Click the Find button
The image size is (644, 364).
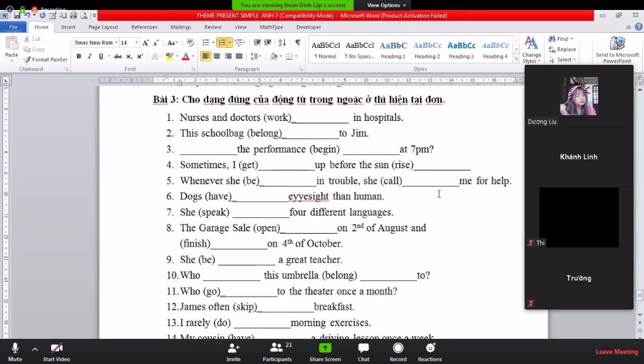(561, 38)
